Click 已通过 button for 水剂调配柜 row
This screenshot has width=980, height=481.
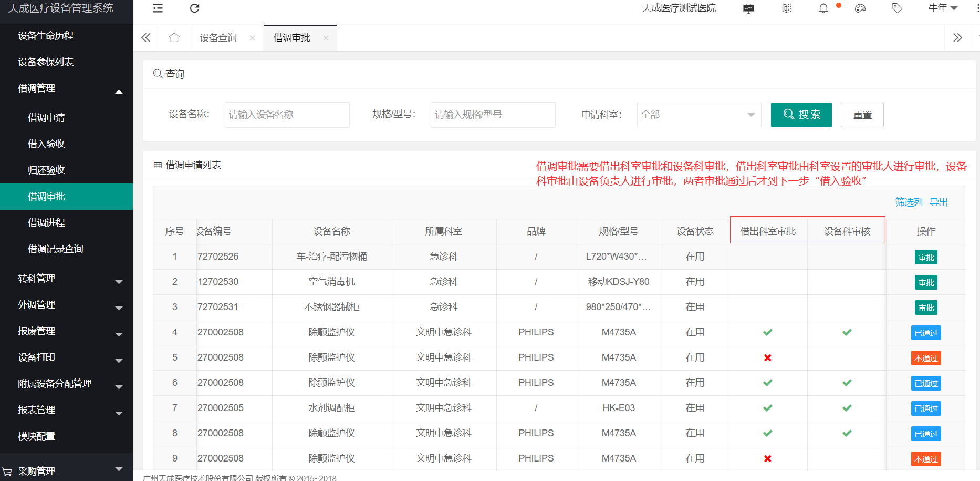[x=926, y=408]
